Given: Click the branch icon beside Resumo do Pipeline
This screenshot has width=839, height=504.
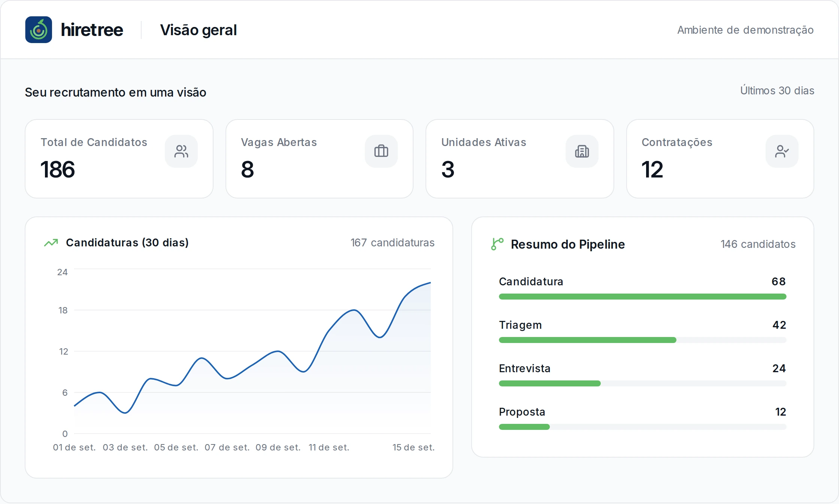Looking at the screenshot, I should pos(497,244).
